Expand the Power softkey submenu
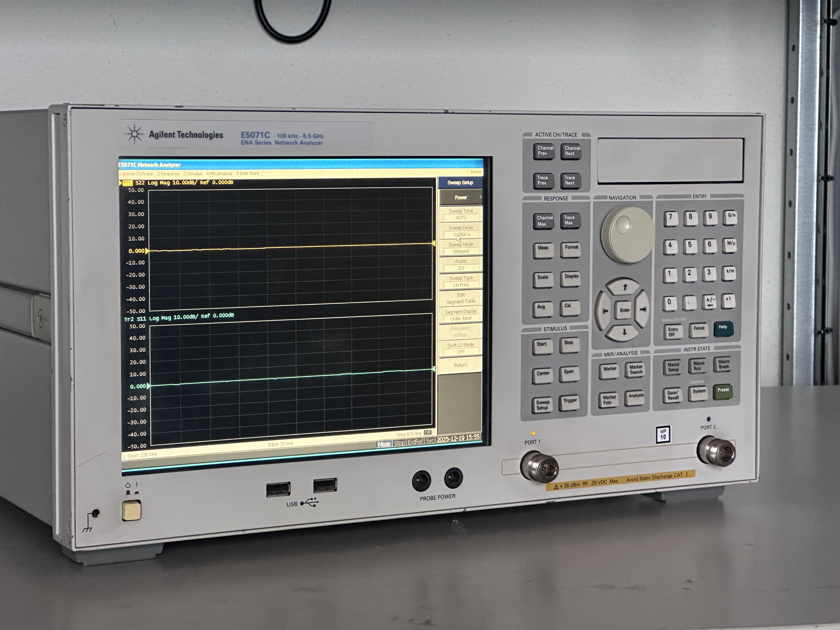The image size is (840, 630). 461,197
